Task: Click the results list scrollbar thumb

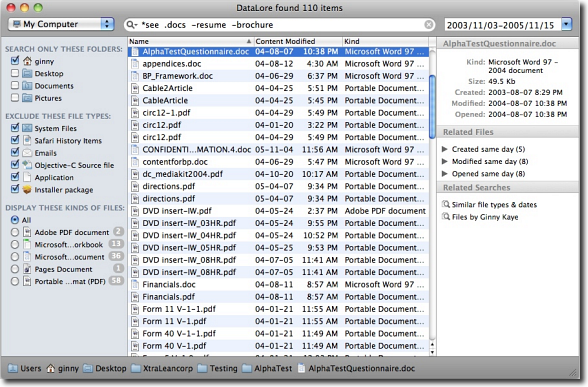Action: tap(432, 107)
